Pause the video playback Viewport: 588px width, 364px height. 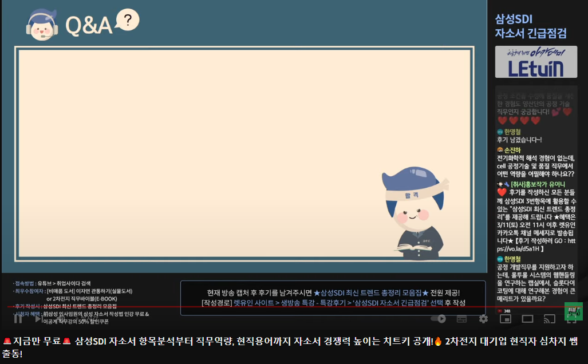[18, 319]
